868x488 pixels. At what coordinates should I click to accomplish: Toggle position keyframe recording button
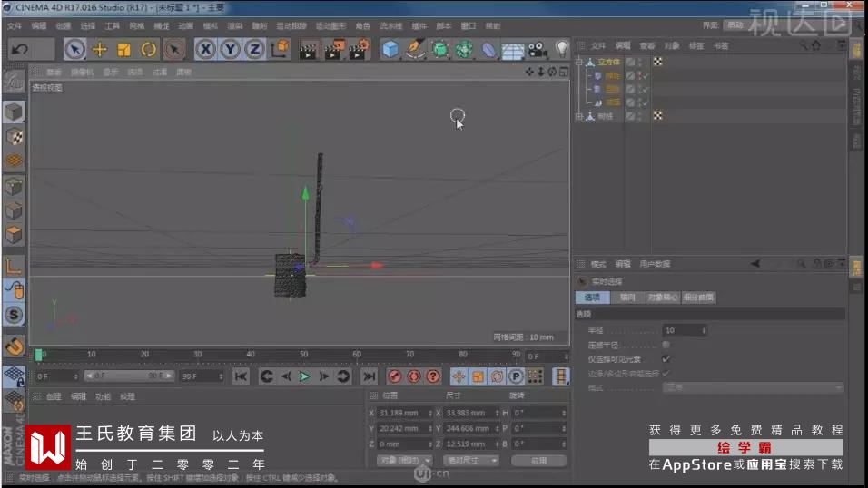point(459,376)
